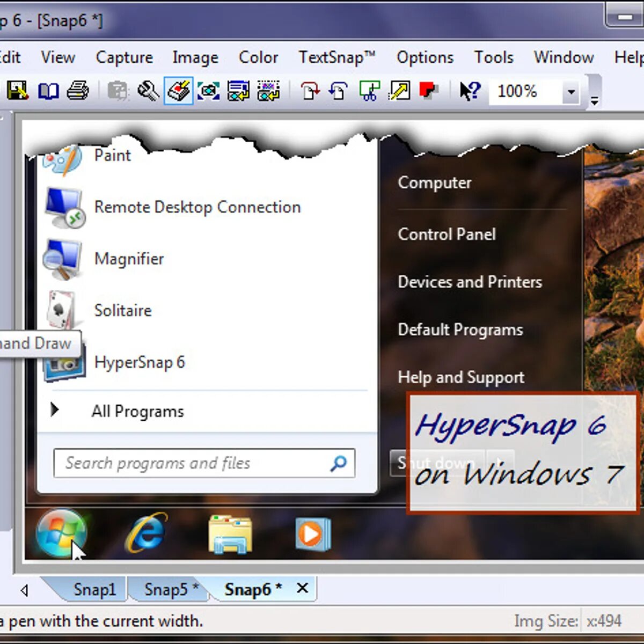Click the Search programs and files box
The width and height of the screenshot is (644, 644).
[x=204, y=463]
